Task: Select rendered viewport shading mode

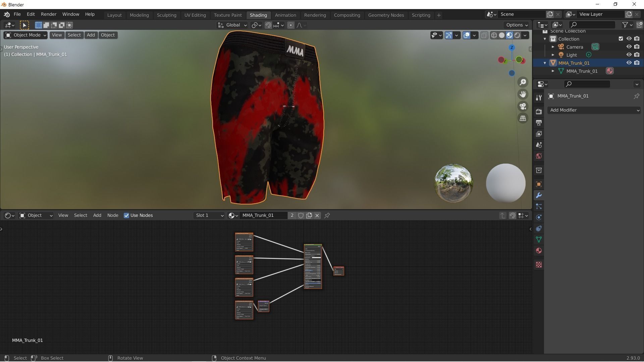Action: coord(517,35)
